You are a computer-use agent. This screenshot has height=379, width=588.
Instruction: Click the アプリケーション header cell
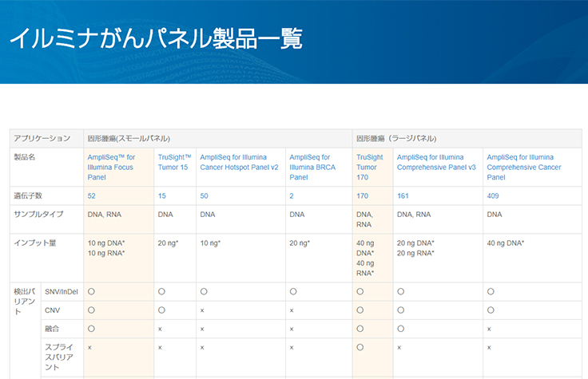click(46, 139)
